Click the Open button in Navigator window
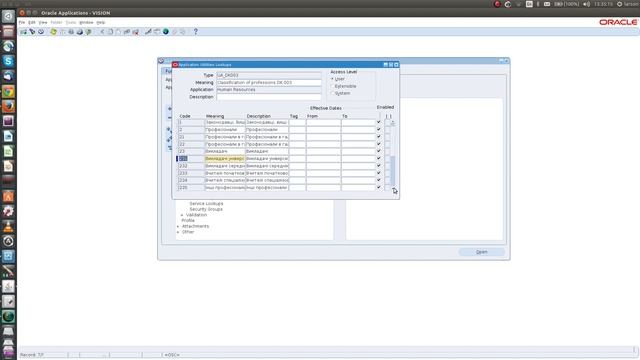The width and height of the screenshot is (640, 360). coord(482,252)
